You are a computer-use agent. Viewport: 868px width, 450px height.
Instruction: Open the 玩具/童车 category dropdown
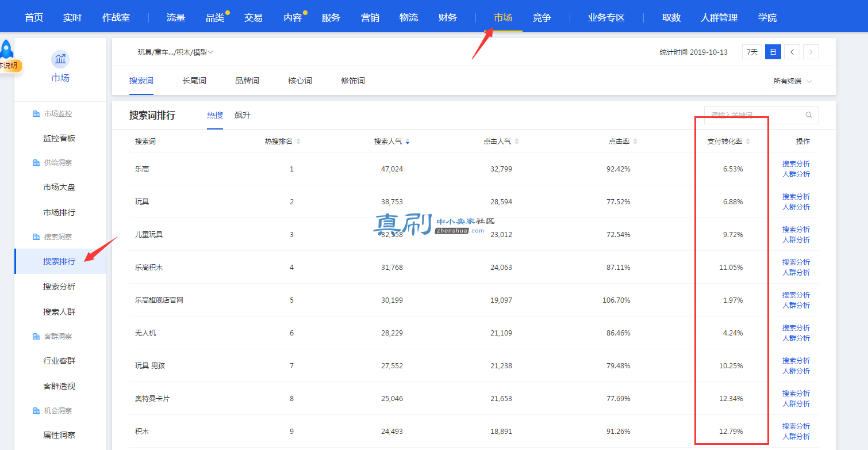click(x=175, y=52)
